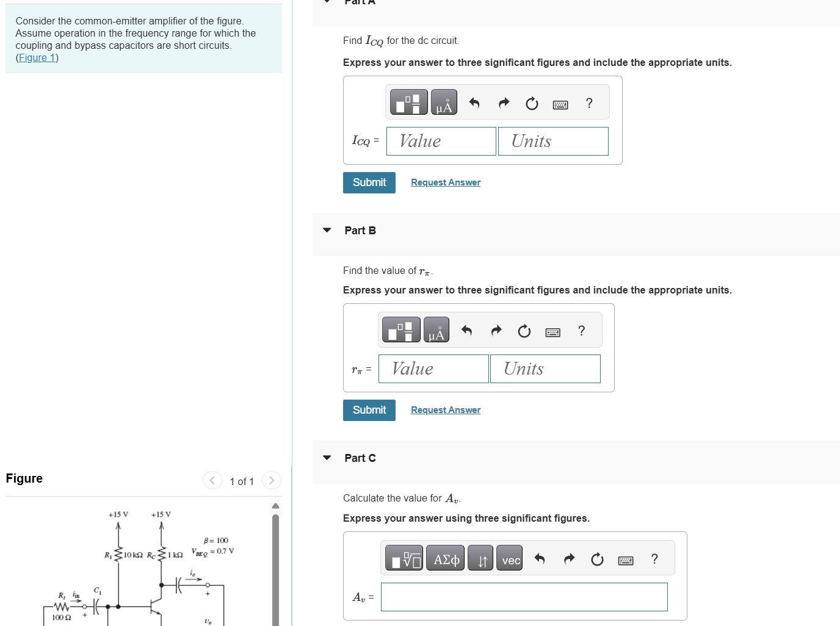This screenshot has height=626, width=840.
Task: Reset the Part B answer with circular reset icon
Action: 524,330
